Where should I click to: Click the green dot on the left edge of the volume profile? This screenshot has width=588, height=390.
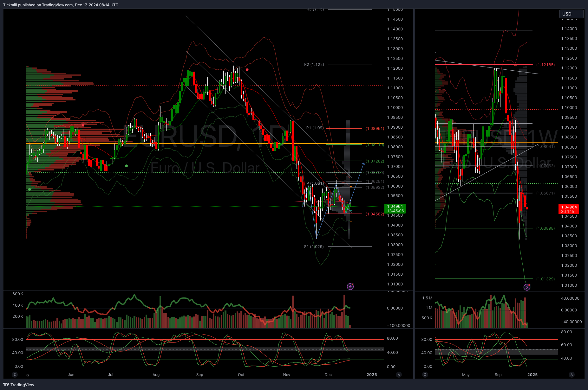tap(29, 189)
